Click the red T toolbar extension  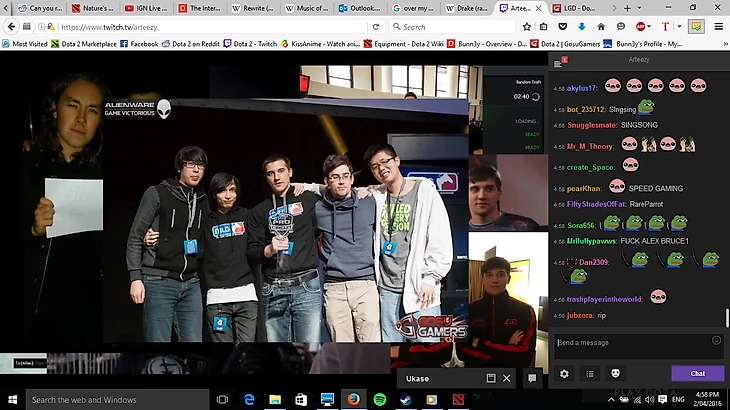665,27
